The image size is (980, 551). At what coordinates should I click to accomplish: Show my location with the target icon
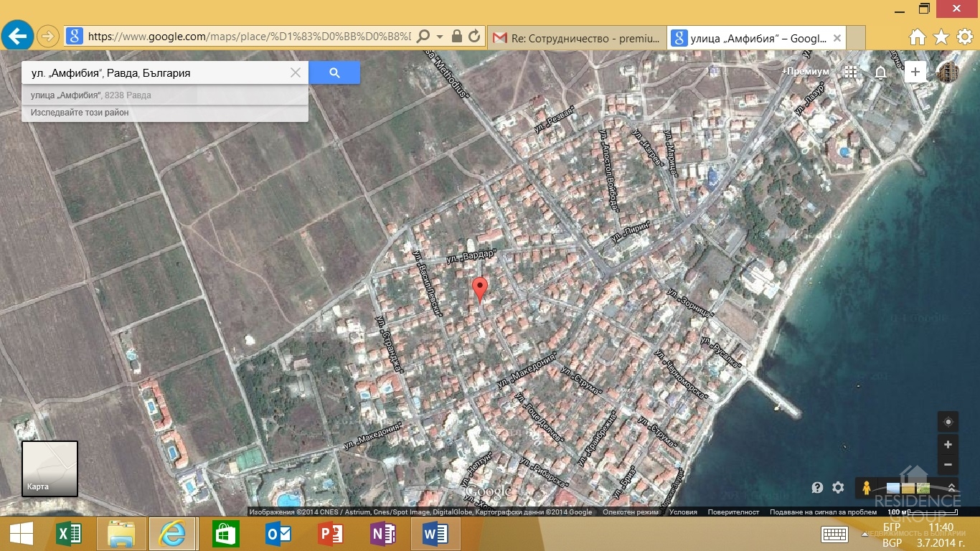(948, 422)
